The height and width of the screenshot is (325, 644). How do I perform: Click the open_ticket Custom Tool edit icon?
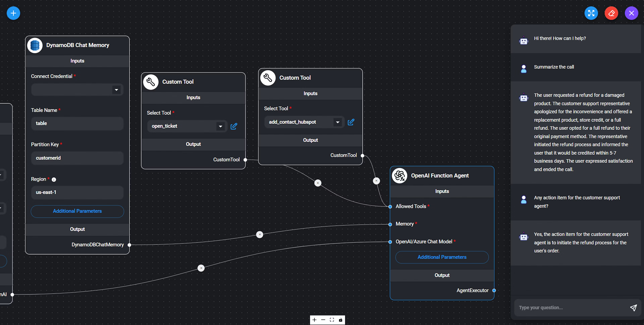234,126
